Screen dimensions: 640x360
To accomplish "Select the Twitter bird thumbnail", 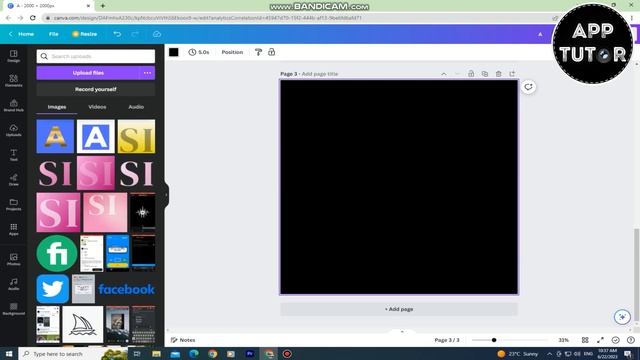I will coord(53,289).
